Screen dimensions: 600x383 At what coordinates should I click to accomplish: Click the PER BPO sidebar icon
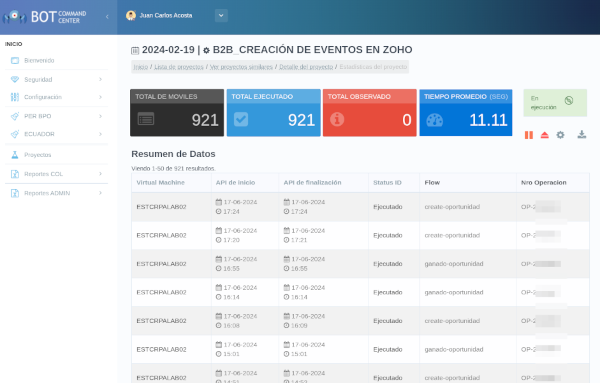pyautogui.click(x=15, y=116)
